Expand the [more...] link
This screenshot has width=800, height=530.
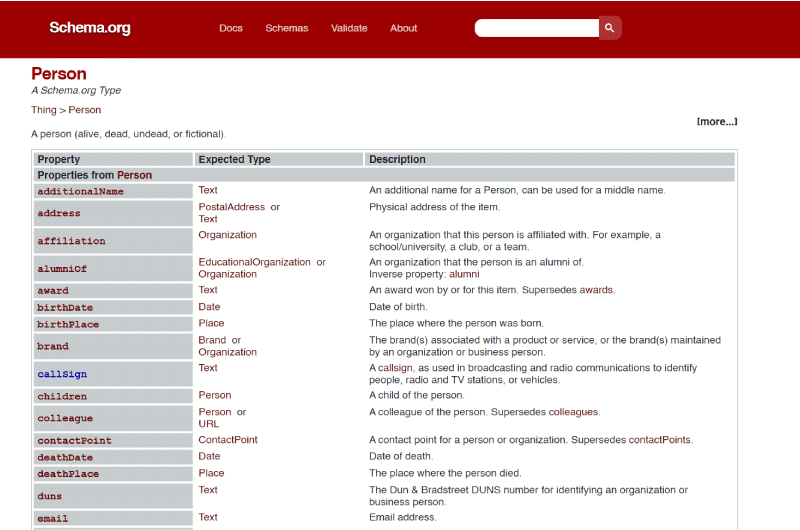point(717,121)
